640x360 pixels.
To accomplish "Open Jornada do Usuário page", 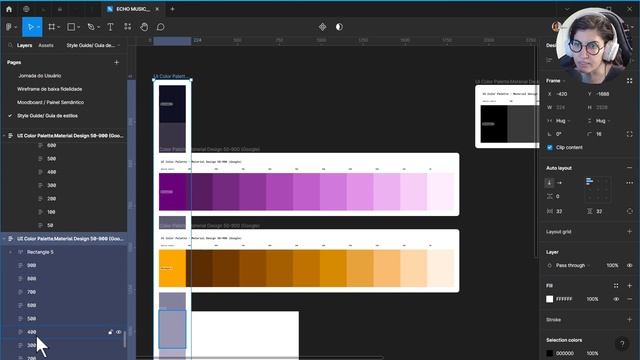I will pos(40,76).
